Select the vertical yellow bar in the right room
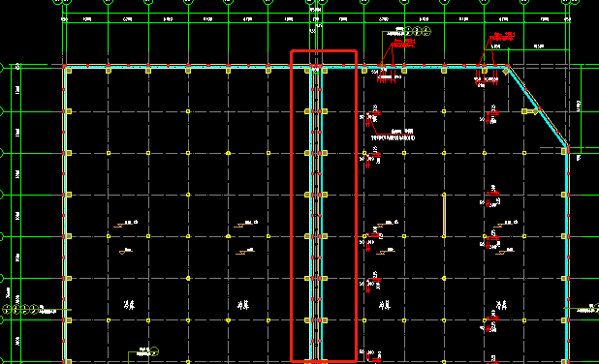This screenshot has width=599, height=364. point(444,216)
